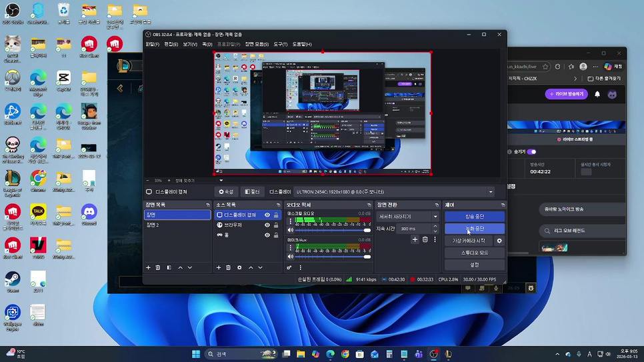The image size is (644, 362).
Task: Switch off the 숨기기 toggle in CHZZK
Action: pyautogui.click(x=531, y=152)
